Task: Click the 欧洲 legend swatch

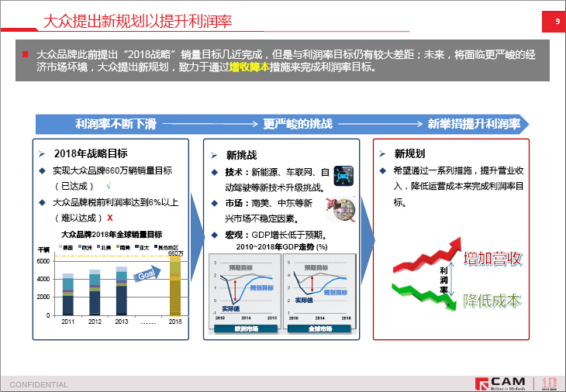Action: (x=79, y=247)
